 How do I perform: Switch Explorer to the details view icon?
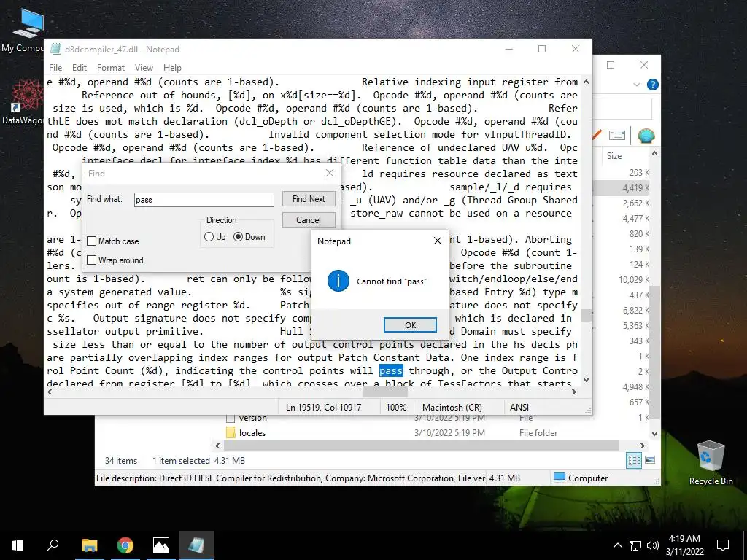tap(634, 460)
